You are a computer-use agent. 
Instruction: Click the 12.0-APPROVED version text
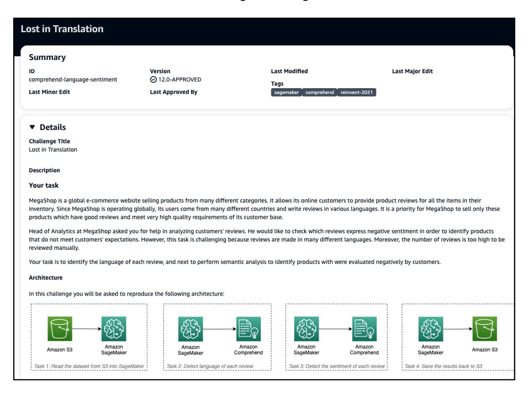click(179, 79)
